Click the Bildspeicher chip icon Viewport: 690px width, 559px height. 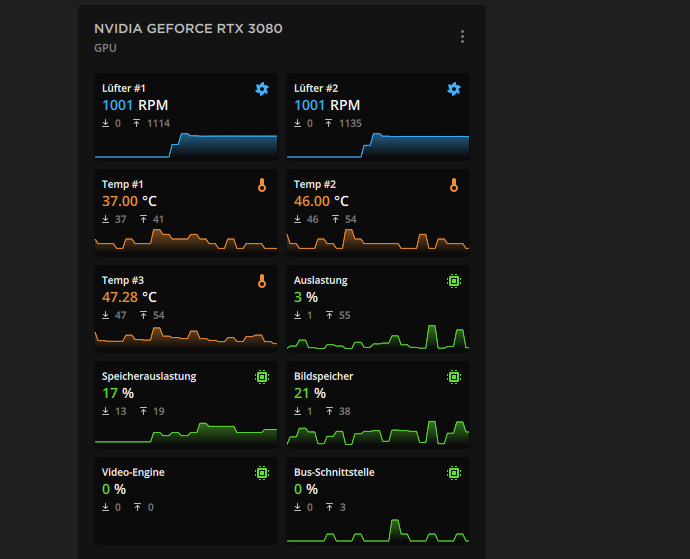click(454, 377)
